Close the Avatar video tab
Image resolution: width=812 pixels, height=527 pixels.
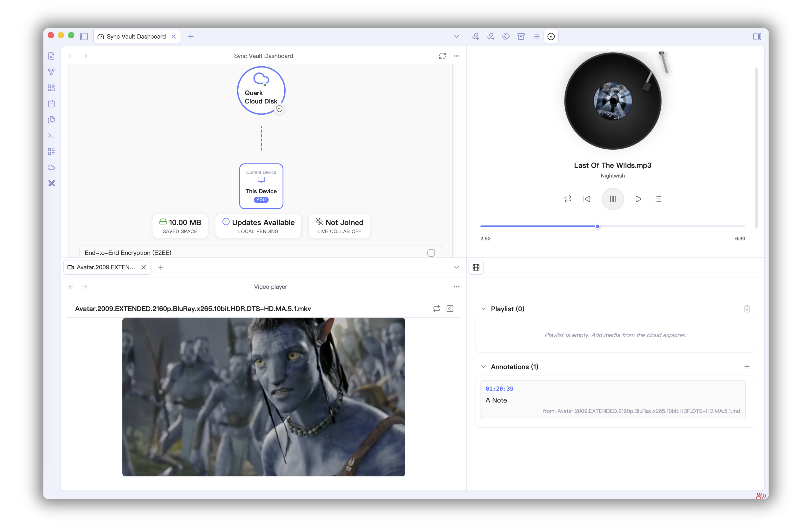(144, 267)
